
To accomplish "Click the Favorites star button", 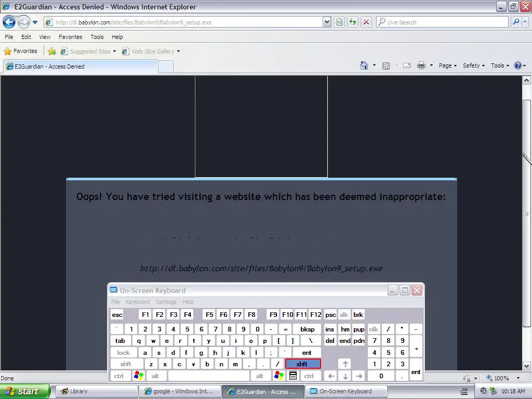I will coord(20,51).
